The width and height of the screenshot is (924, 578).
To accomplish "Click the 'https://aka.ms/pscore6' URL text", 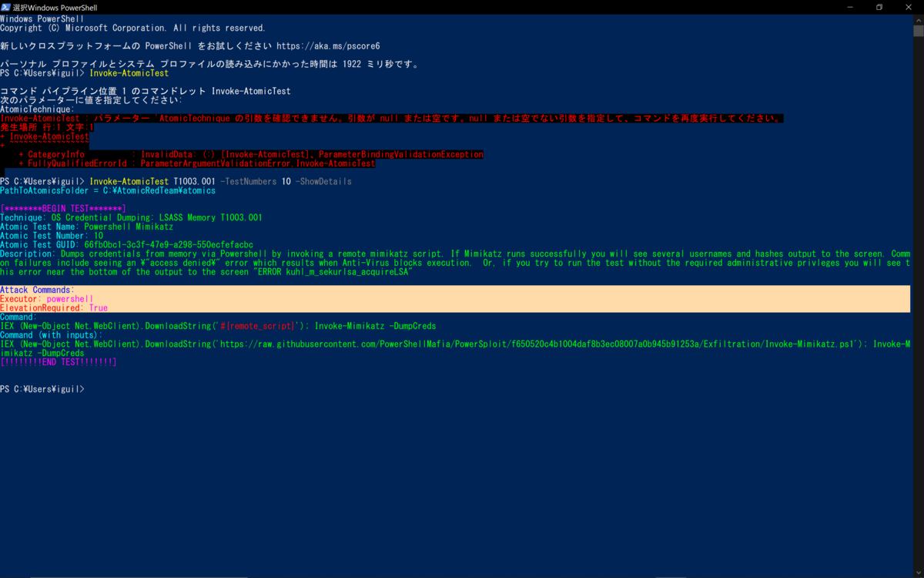I will [x=328, y=46].
